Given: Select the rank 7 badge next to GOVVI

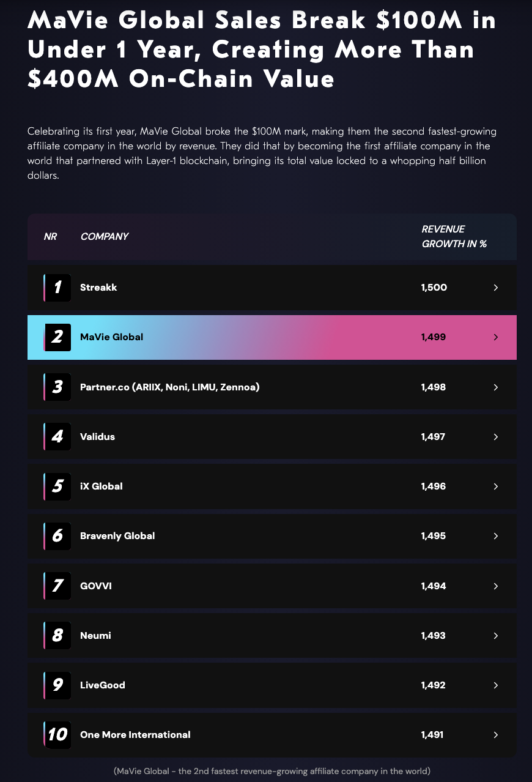Looking at the screenshot, I should pos(57,586).
